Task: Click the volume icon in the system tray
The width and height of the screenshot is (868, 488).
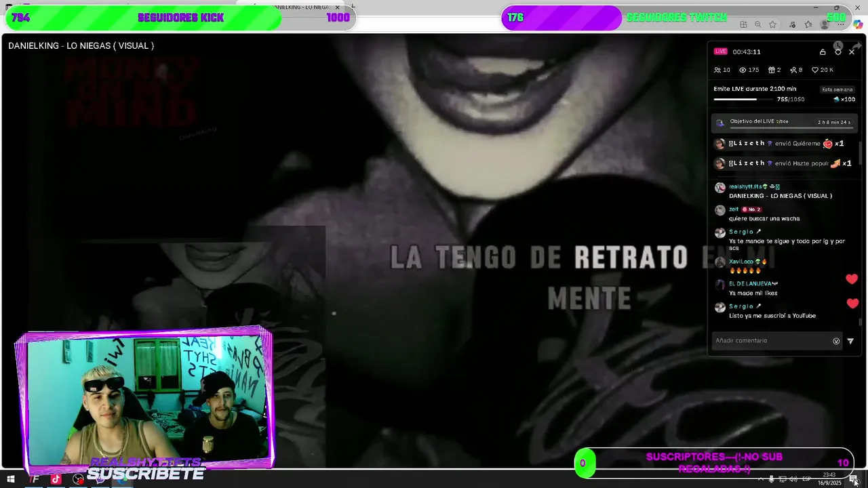Action: click(793, 479)
